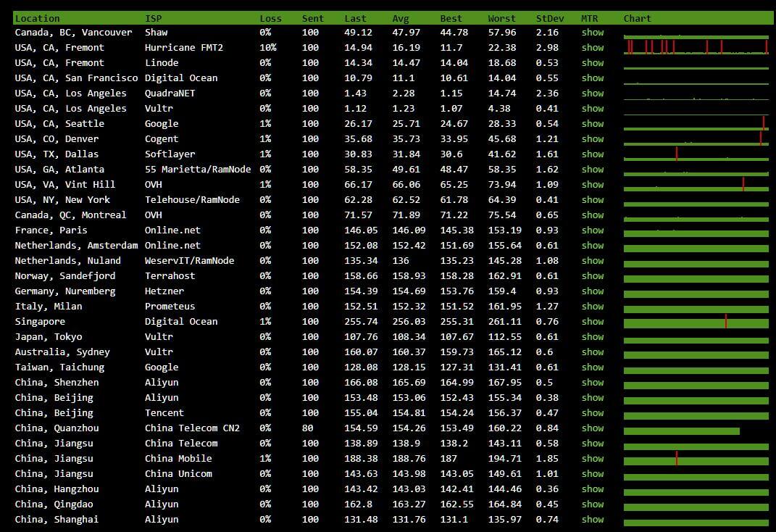Show MTR for Beijing Aliyun row
Image resolution: width=776 pixels, height=532 pixels.
593,397
